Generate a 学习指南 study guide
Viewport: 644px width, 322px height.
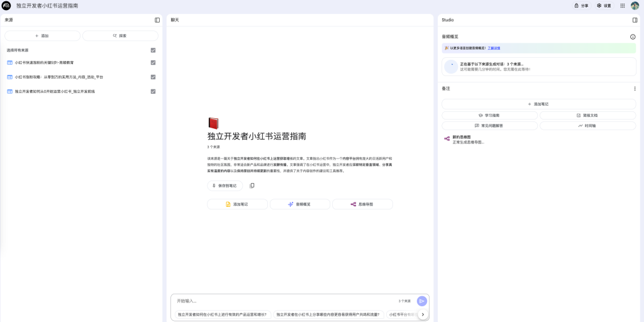489,116
